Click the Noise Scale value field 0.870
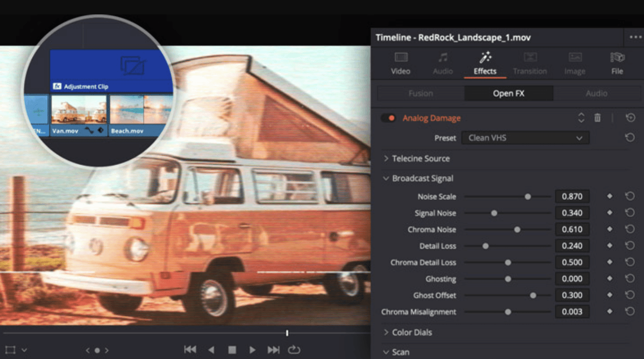This screenshot has width=644, height=359. click(572, 196)
